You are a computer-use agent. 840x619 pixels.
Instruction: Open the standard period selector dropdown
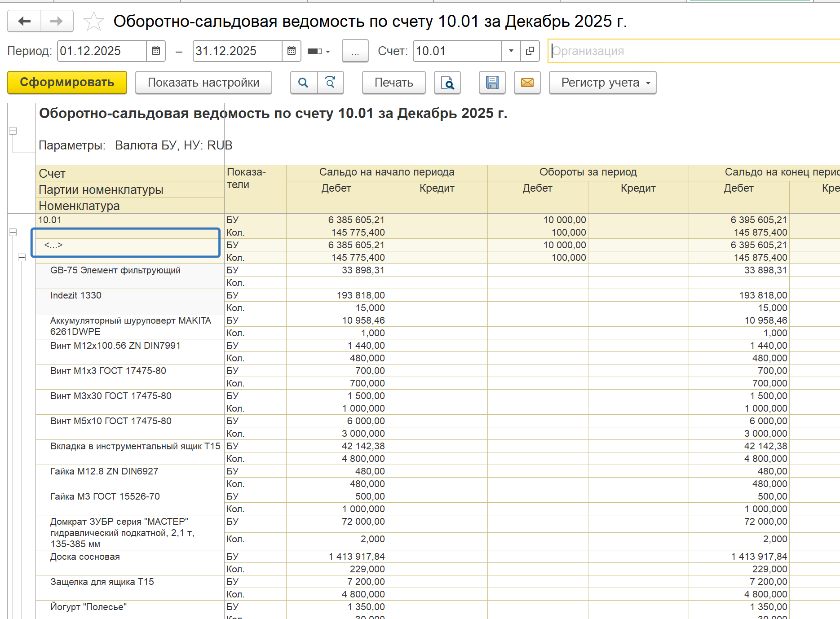tap(318, 51)
